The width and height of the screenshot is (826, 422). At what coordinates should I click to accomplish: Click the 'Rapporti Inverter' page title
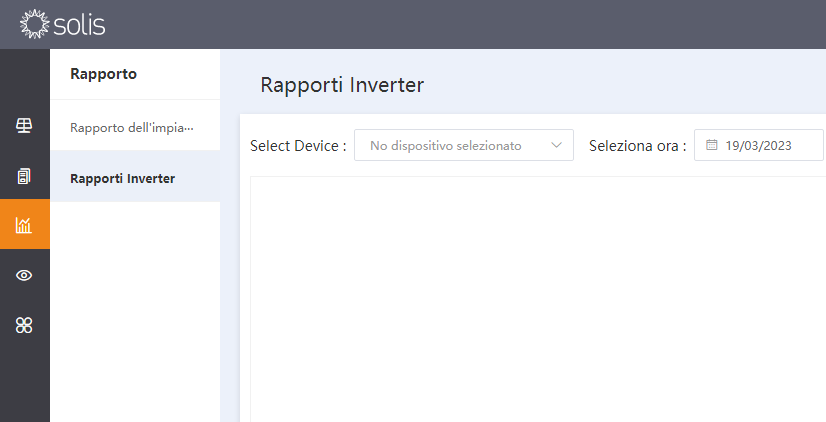click(x=342, y=85)
